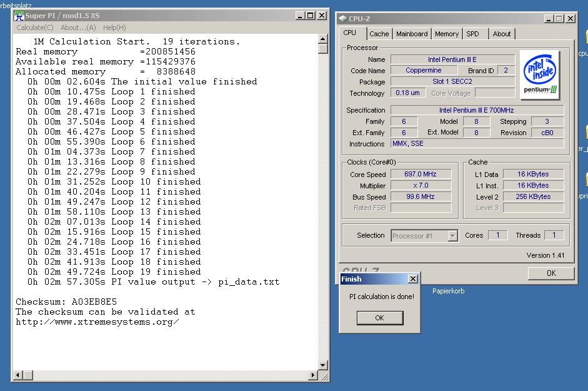This screenshot has width=588, height=391.
Task: Click the Super PI horizontal scrollbar left arrow
Action: 17,375
